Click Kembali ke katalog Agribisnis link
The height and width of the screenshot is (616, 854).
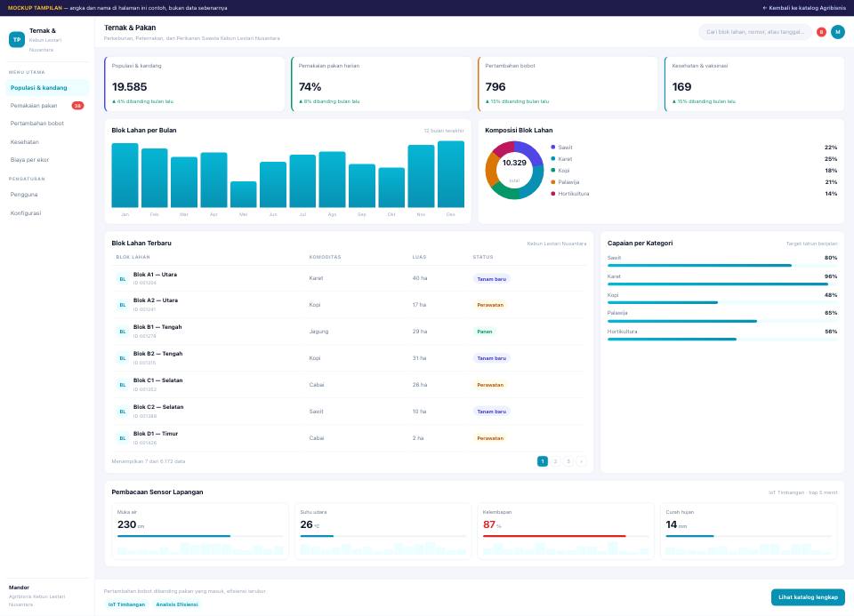pyautogui.click(x=804, y=8)
